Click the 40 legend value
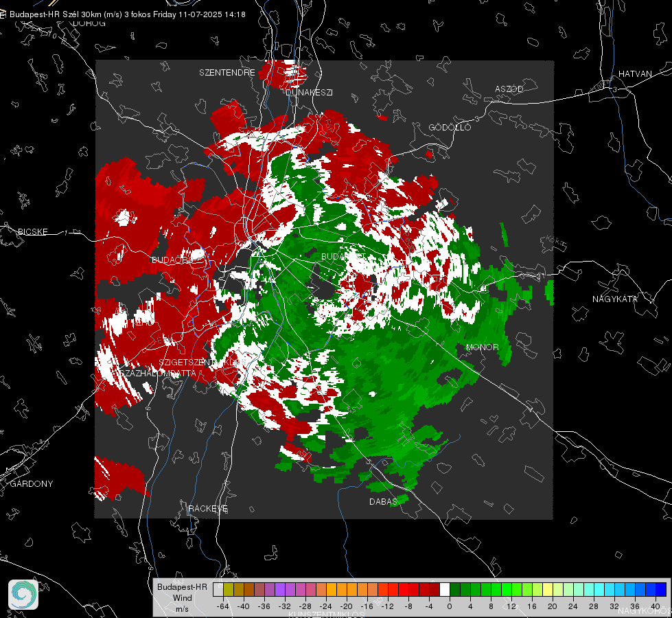This screenshot has height=618, width=672. 656,606
